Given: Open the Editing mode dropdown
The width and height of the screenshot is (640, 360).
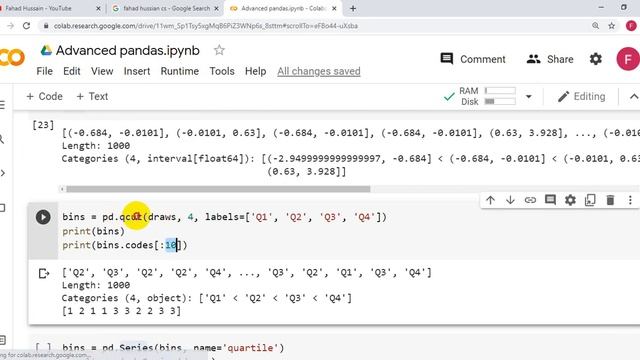Looking at the screenshot, I should click(581, 97).
